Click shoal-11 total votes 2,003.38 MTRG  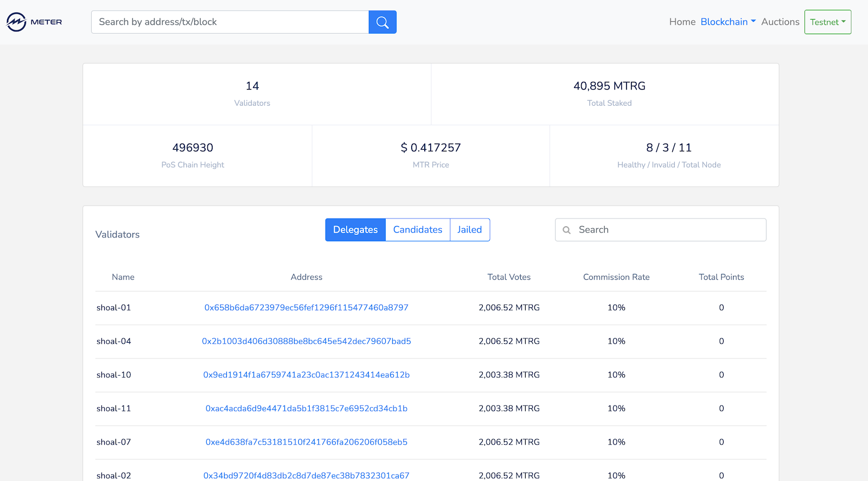tap(509, 408)
